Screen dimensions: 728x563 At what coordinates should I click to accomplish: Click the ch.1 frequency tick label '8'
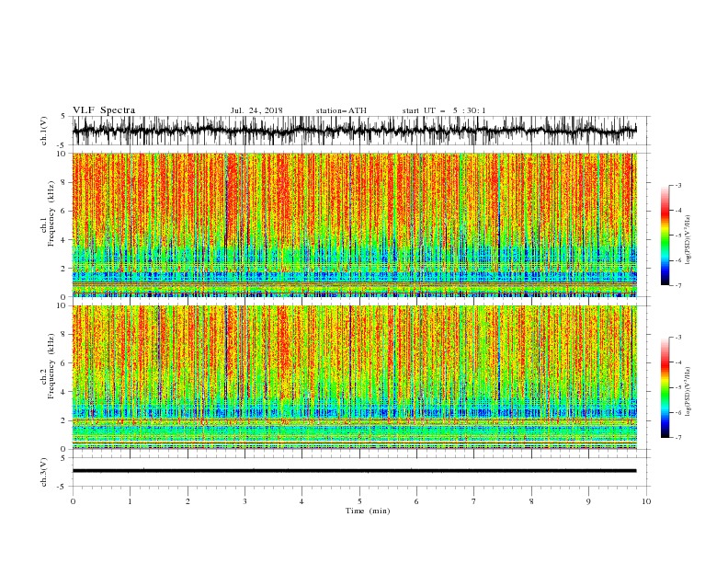(63, 182)
